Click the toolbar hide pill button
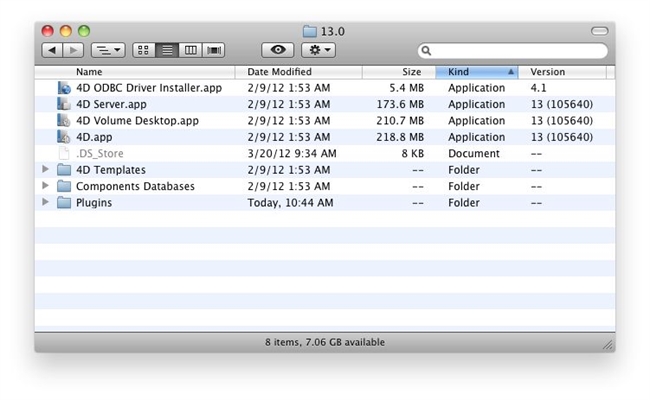Image resolution: width=650 pixels, height=400 pixels. [x=599, y=31]
